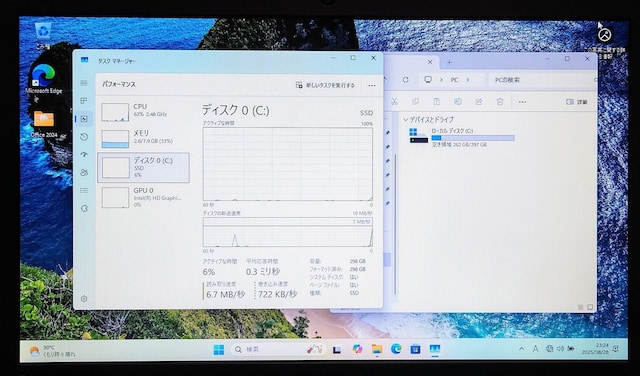640x376 pixels.
Task: Open Office 2024 desktop folder
Action: [44, 124]
